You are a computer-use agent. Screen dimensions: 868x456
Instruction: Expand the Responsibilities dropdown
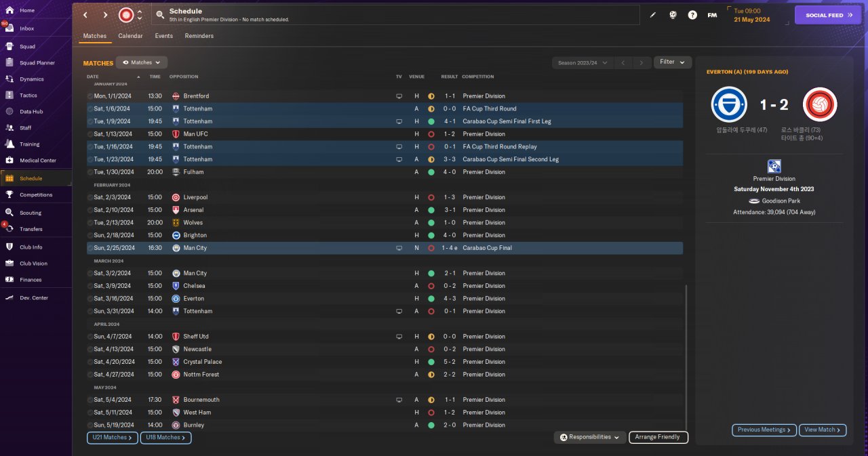coord(589,438)
